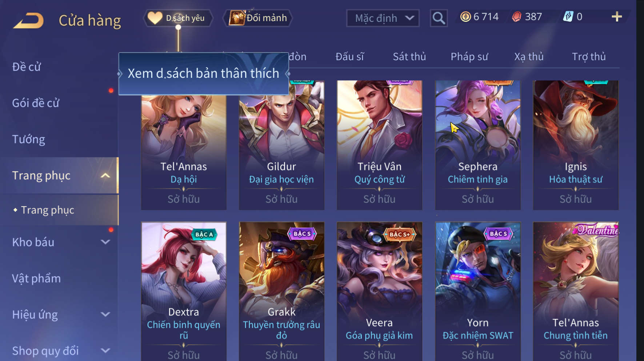Click the back arrow icon
The width and height of the screenshot is (644, 361).
28,20
